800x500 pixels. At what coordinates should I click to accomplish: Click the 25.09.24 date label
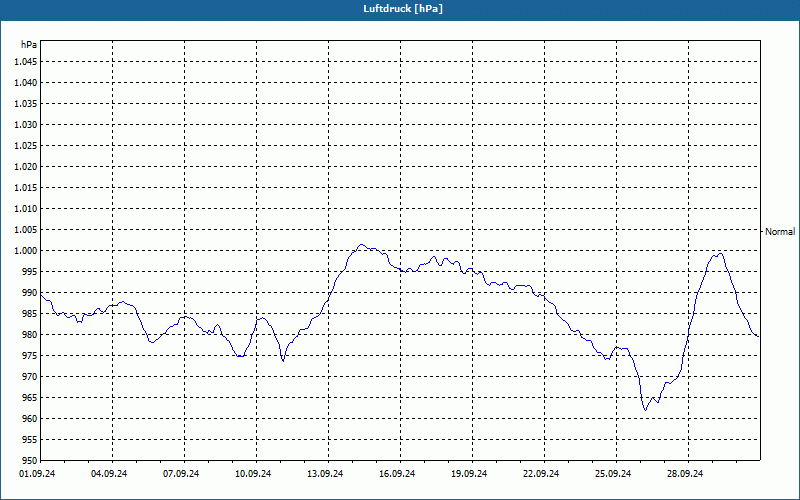tap(613, 473)
